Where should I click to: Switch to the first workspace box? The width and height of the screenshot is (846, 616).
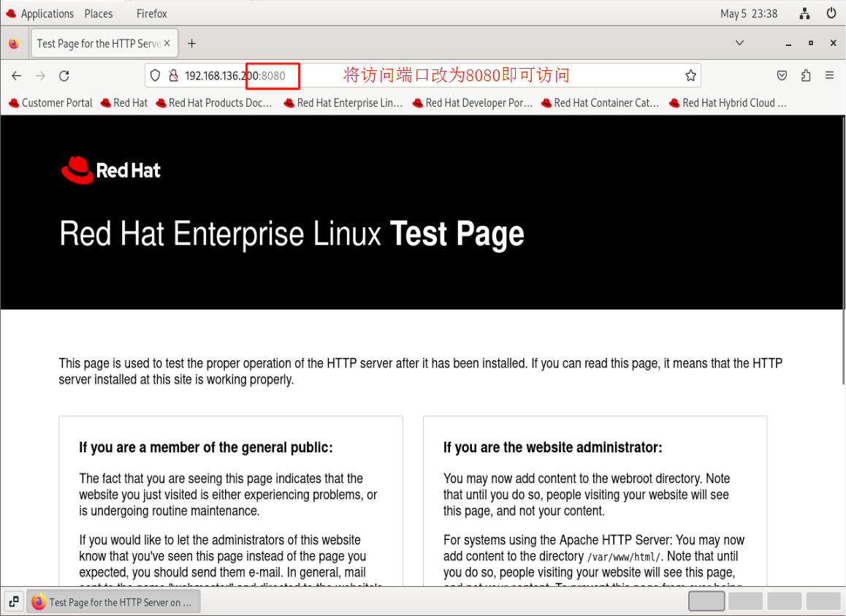[x=706, y=601]
